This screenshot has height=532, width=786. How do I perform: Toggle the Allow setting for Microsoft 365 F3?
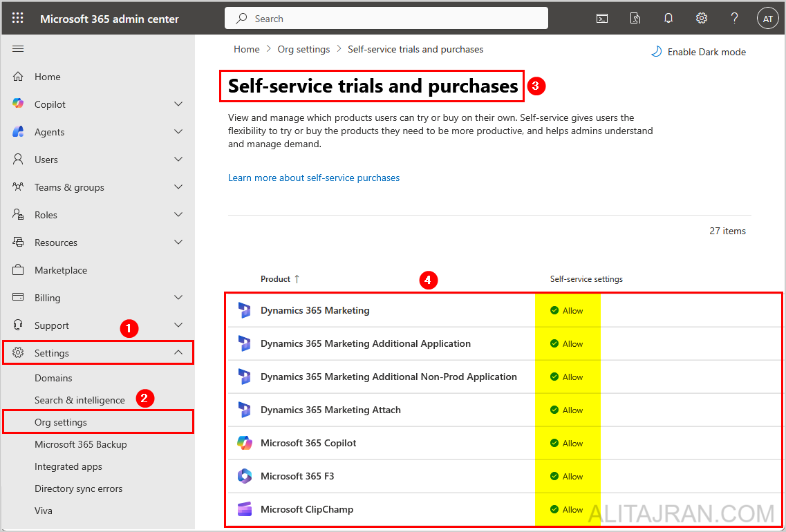[568, 476]
